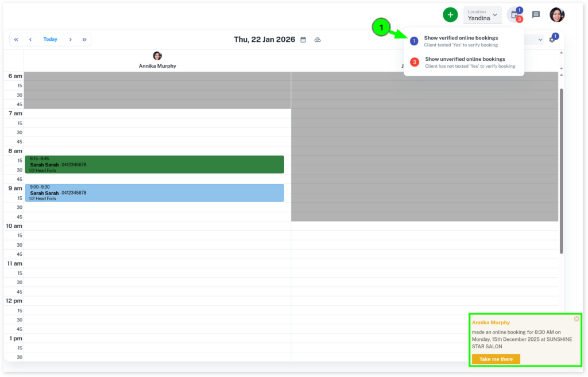Viewport: 588px width, 377px height.
Task: Select Show unverified online bookings
Action: [x=465, y=62]
